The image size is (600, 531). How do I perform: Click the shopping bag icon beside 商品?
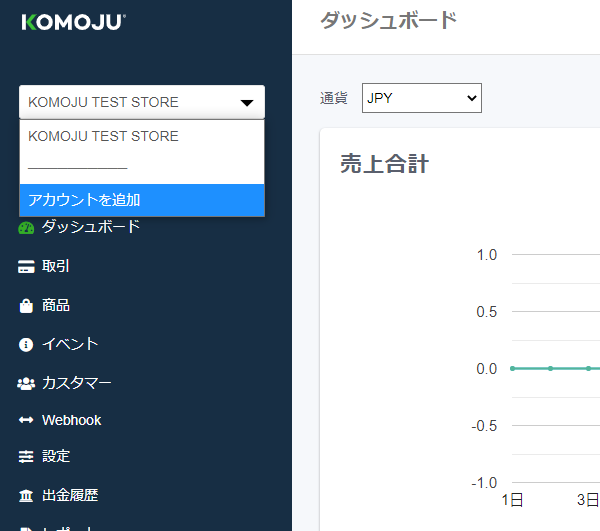click(x=26, y=306)
